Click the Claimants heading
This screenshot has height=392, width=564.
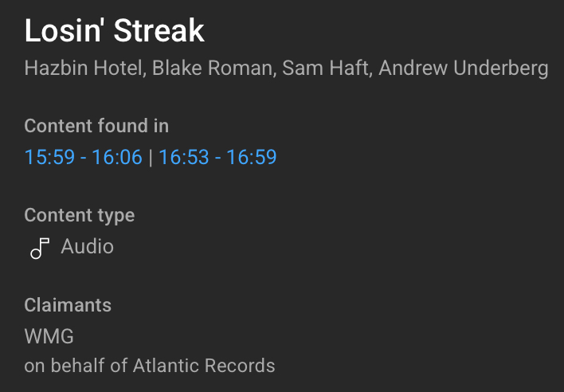coord(68,305)
